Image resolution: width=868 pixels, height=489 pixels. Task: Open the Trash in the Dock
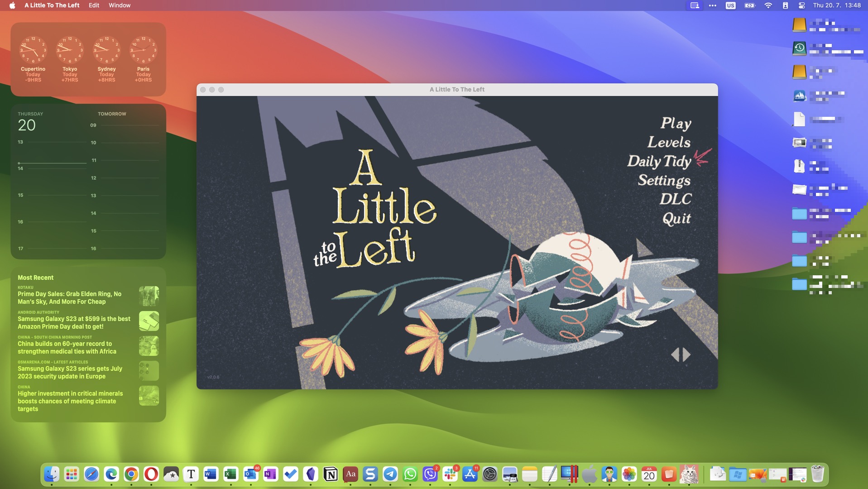[x=817, y=474]
